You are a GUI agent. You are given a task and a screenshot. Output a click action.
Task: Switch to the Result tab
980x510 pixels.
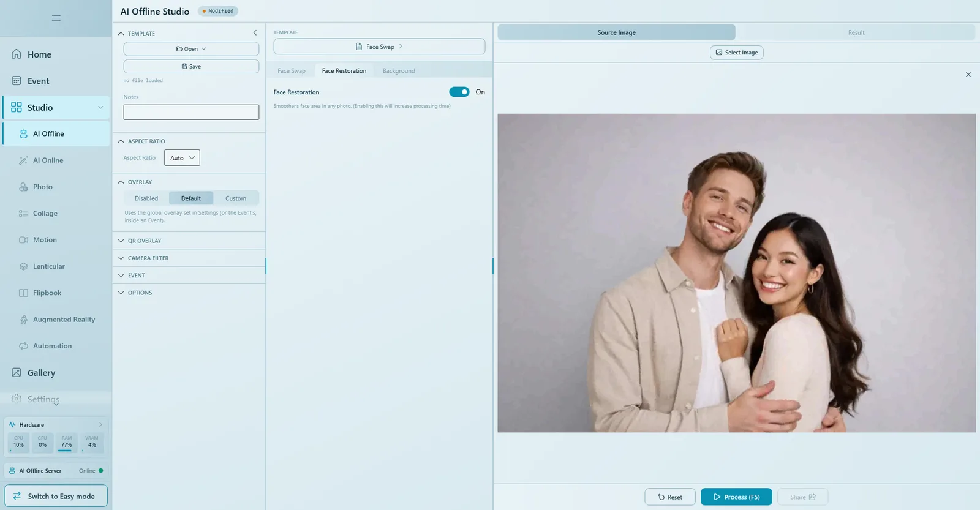[856, 32]
